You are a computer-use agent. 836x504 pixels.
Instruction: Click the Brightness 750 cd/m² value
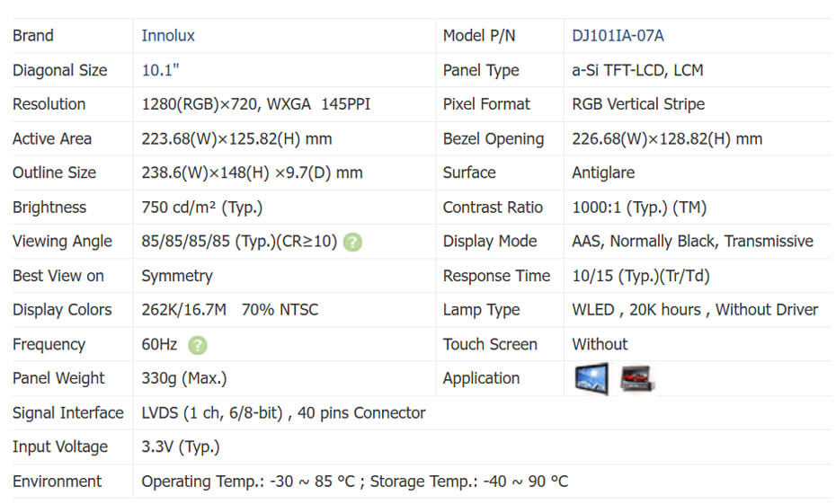(x=202, y=208)
